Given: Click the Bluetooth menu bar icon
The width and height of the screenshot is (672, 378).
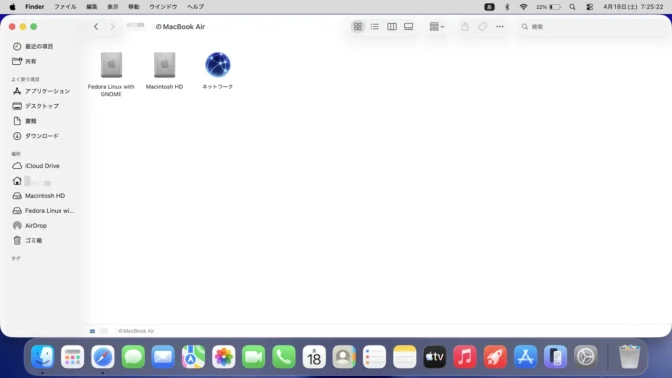Looking at the screenshot, I should (x=507, y=7).
